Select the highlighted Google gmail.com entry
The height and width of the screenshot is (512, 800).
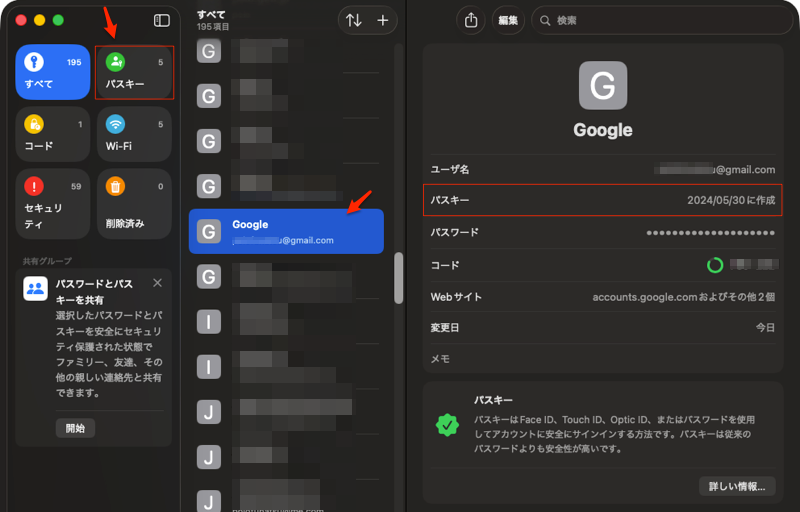286,232
